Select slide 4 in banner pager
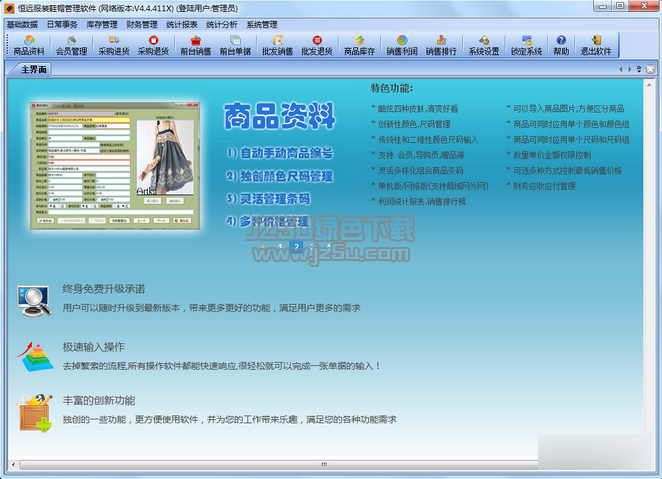Image resolution: width=662 pixels, height=479 pixels. pos(328,246)
